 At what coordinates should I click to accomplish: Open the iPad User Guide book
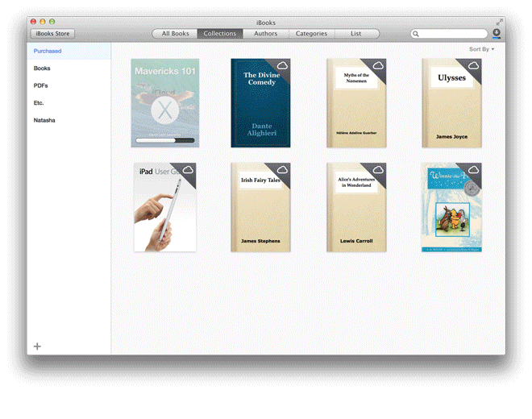pyautogui.click(x=165, y=207)
